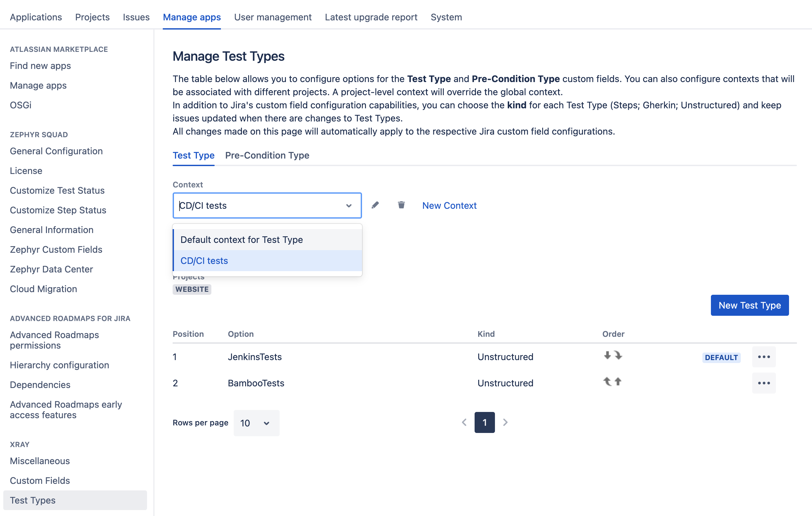Click the Position column header

[x=188, y=334]
